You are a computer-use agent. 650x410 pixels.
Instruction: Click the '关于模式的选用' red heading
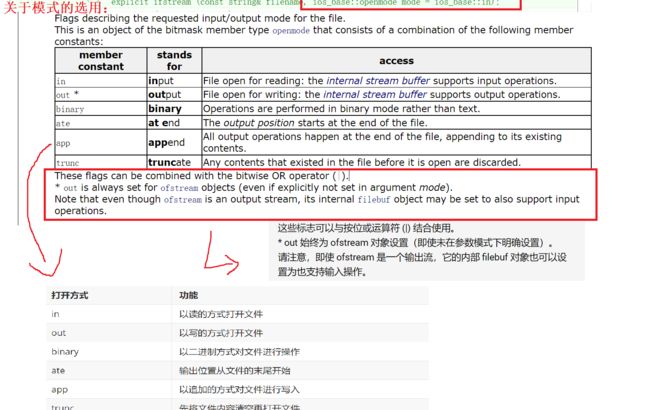(x=56, y=7)
